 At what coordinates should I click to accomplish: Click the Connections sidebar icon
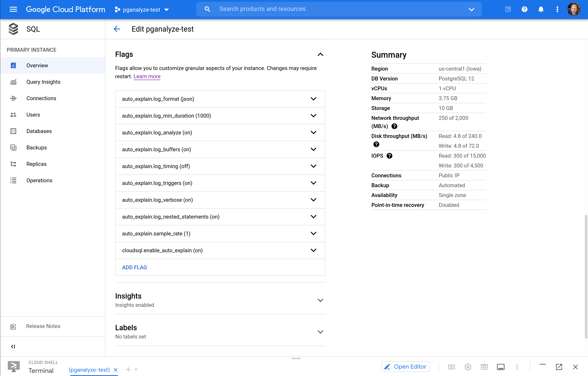coord(13,98)
